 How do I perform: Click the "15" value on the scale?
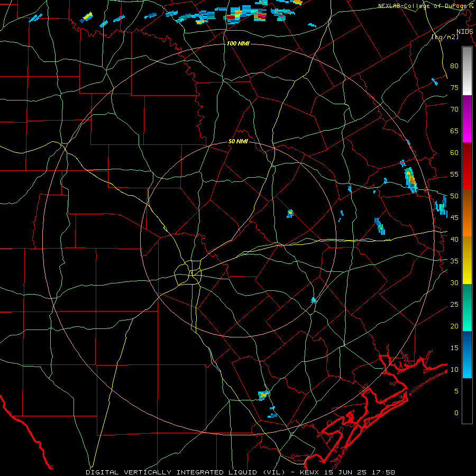point(454,348)
